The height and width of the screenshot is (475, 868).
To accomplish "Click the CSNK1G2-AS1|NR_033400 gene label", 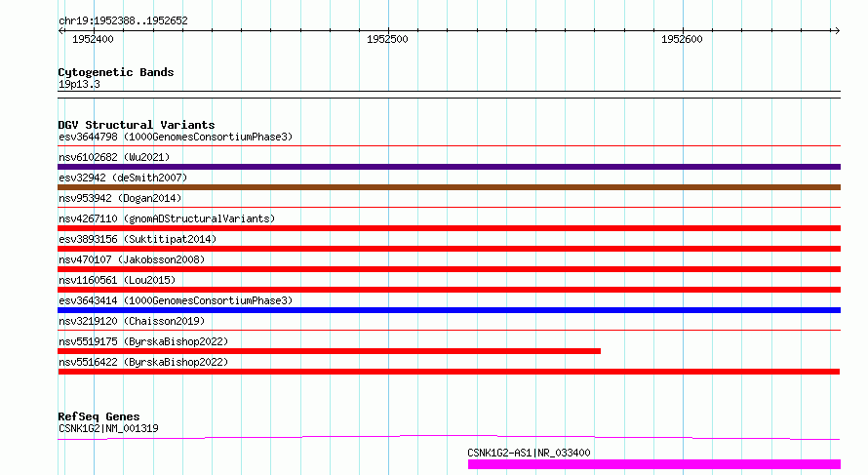I will click(x=529, y=453).
